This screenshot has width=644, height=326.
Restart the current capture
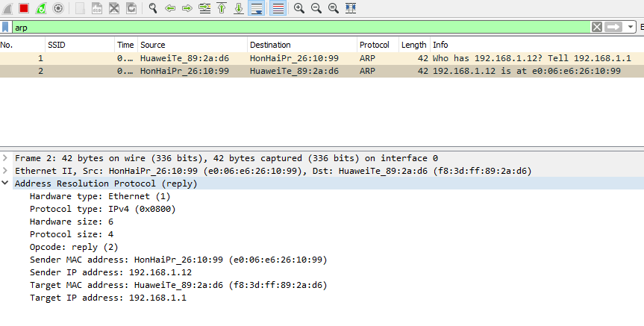coord(40,8)
